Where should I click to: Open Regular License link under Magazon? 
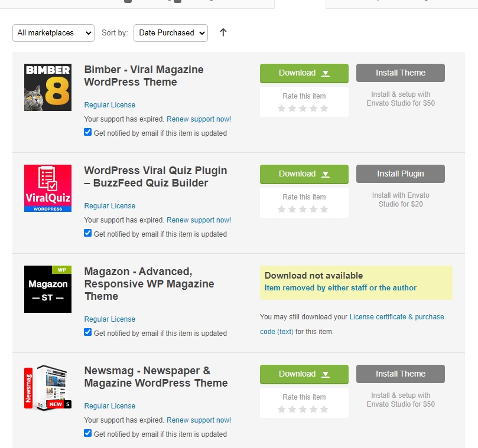point(110,319)
